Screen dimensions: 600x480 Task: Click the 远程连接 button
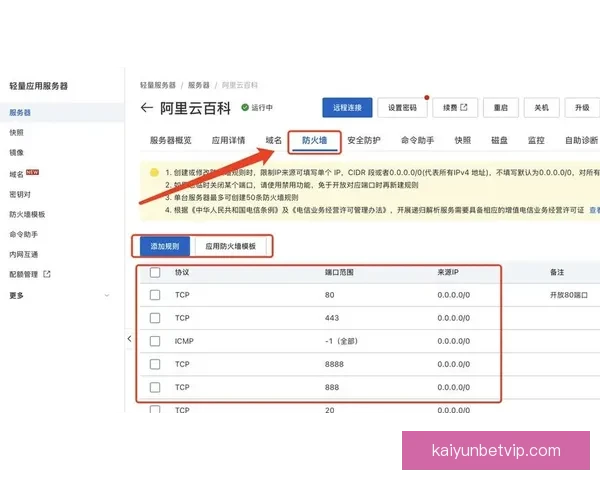pyautogui.click(x=347, y=108)
